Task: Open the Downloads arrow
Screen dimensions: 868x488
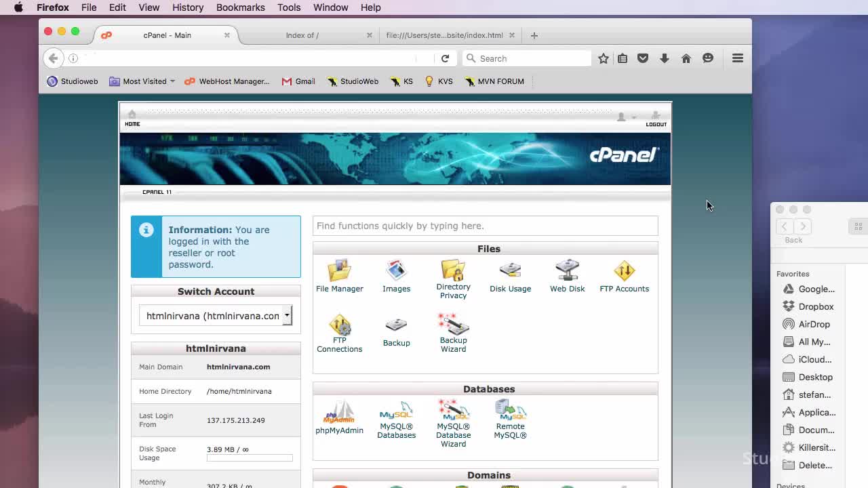Action: pyautogui.click(x=665, y=58)
